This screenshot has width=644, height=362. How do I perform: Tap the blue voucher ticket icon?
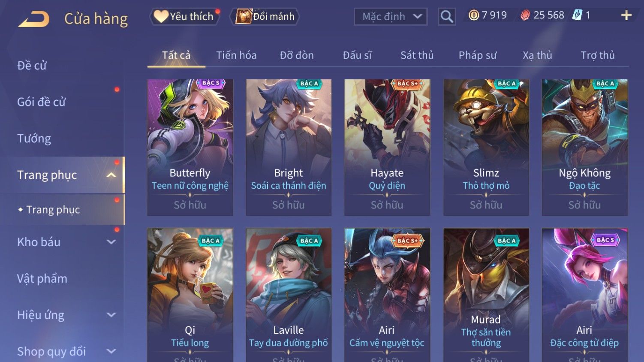tap(577, 15)
